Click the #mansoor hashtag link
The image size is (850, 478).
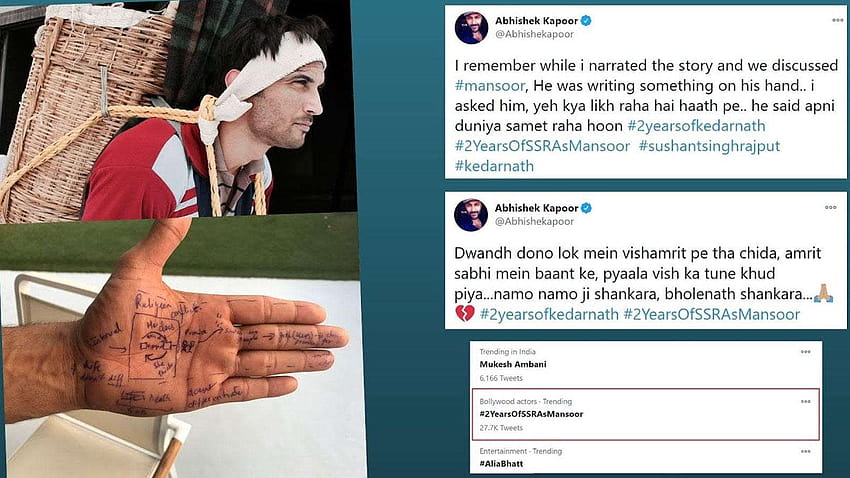490,86
